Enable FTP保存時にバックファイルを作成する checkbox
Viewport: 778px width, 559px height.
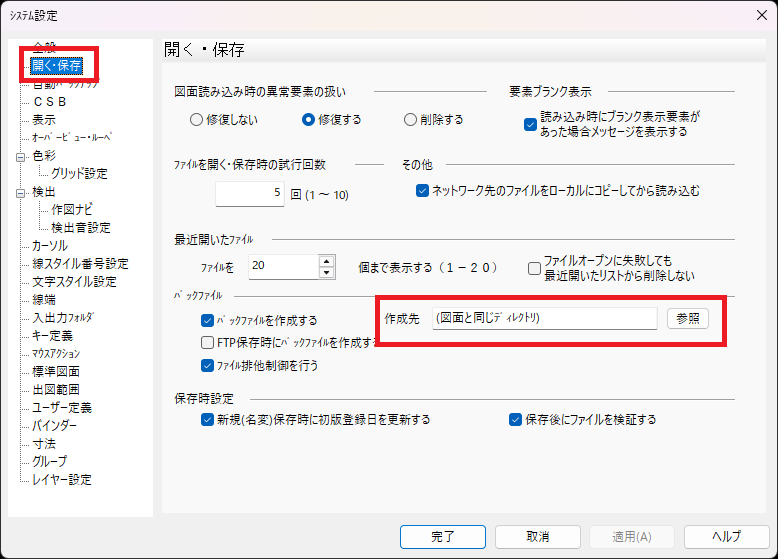click(207, 342)
